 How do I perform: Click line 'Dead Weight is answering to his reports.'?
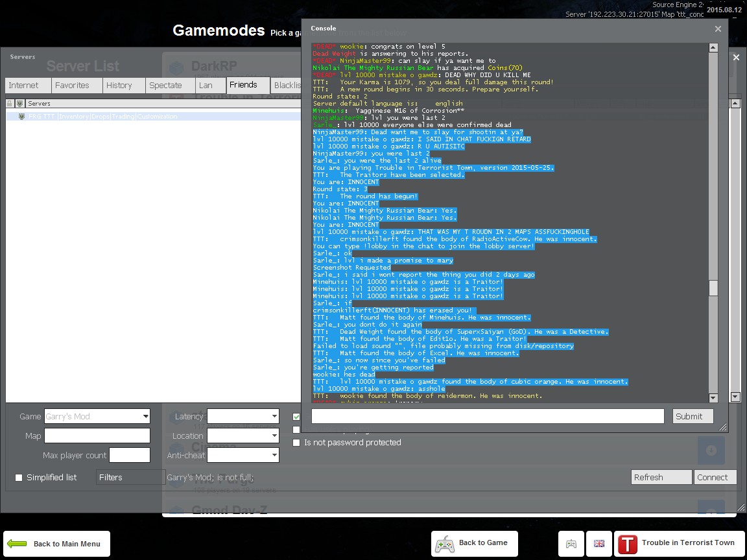390,54
